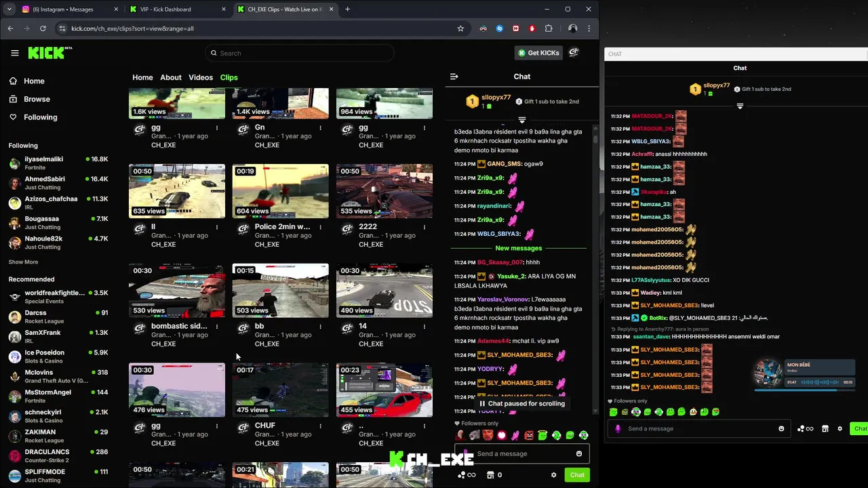Open Mclovins recommended channel
Screen dimensions: 868x488
57,376
